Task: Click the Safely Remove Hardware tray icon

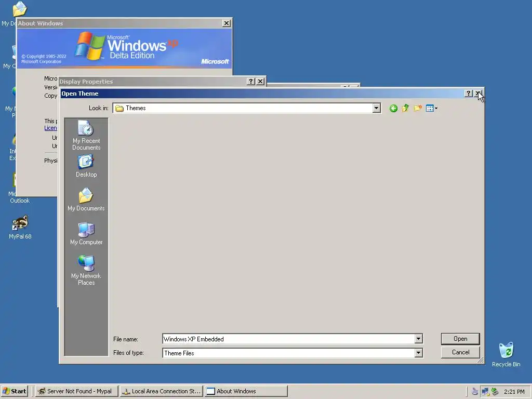Action: pyautogui.click(x=495, y=392)
